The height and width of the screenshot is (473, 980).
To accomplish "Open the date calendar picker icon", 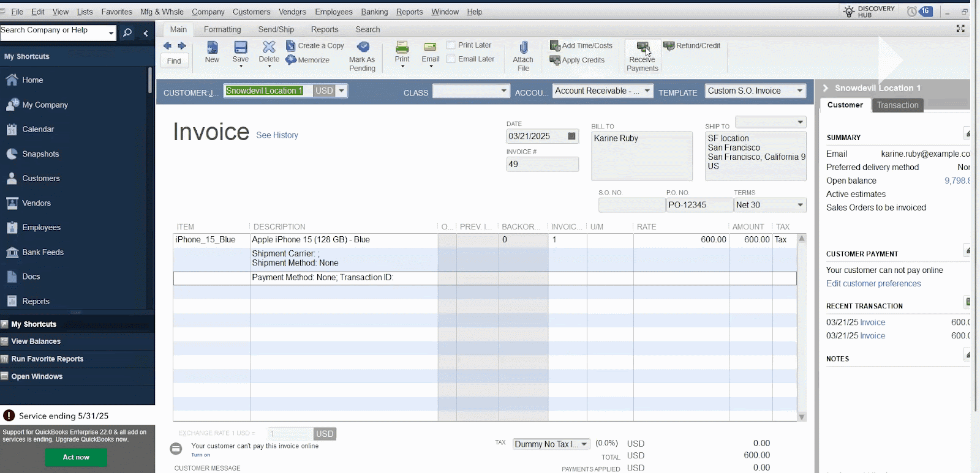I will (571, 136).
